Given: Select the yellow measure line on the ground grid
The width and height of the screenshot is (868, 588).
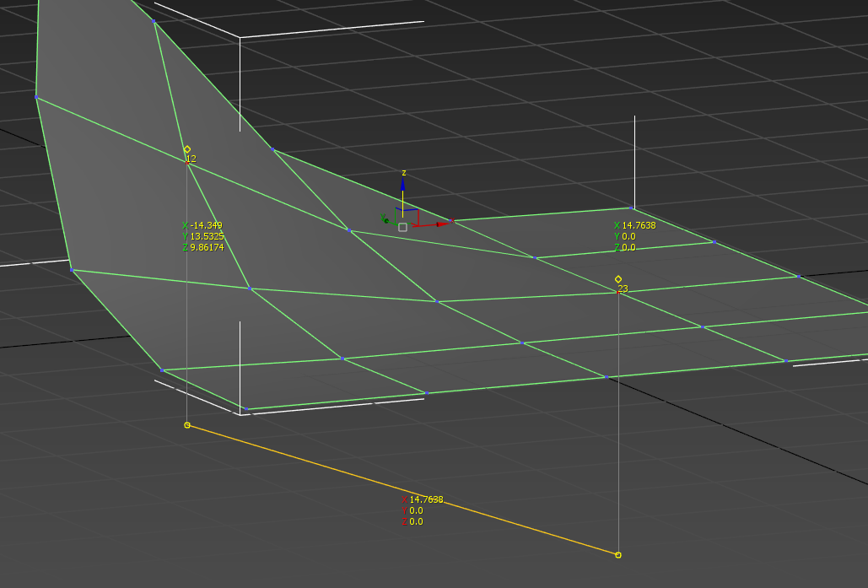Looking at the screenshot, I should 402,490.
